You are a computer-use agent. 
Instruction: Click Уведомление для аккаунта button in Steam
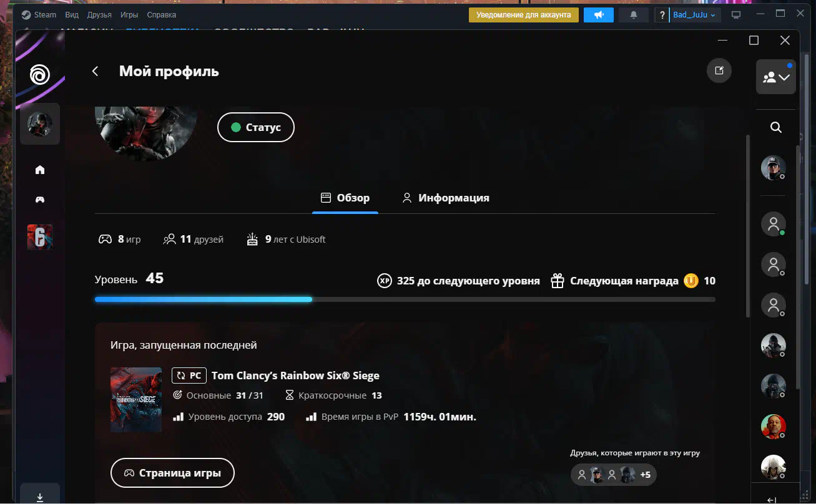click(x=524, y=15)
